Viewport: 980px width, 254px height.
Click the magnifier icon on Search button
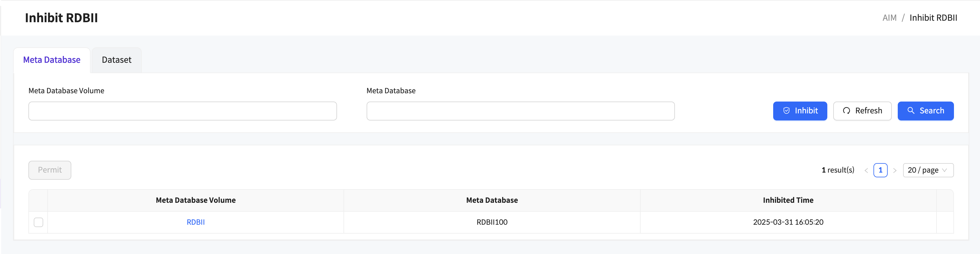click(x=910, y=111)
